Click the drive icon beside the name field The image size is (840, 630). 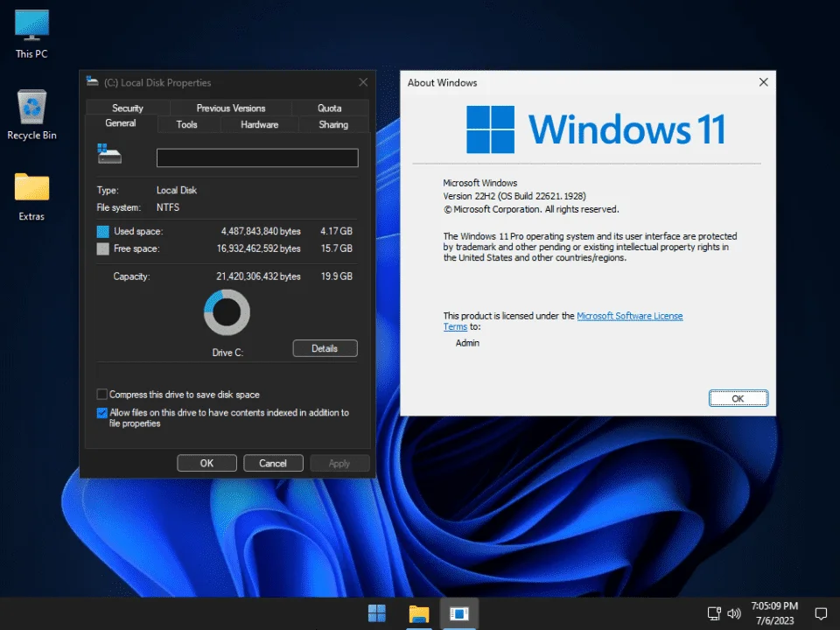[x=109, y=154]
